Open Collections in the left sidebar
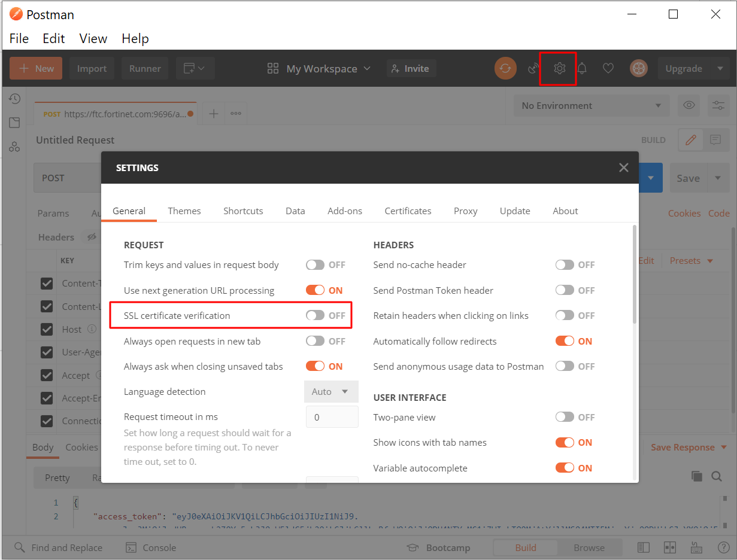Viewport: 737px width, 560px height. coord(14,122)
